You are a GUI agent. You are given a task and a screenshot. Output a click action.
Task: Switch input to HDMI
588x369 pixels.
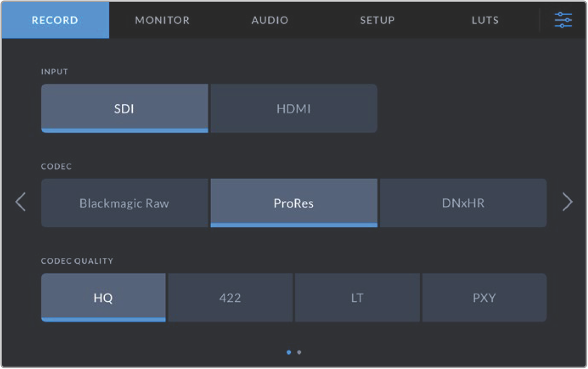[294, 109]
